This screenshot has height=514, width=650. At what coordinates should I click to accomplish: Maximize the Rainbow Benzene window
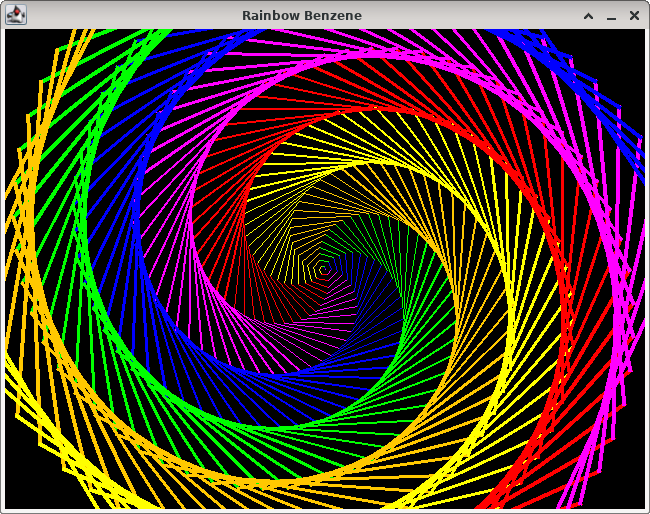[588, 16]
